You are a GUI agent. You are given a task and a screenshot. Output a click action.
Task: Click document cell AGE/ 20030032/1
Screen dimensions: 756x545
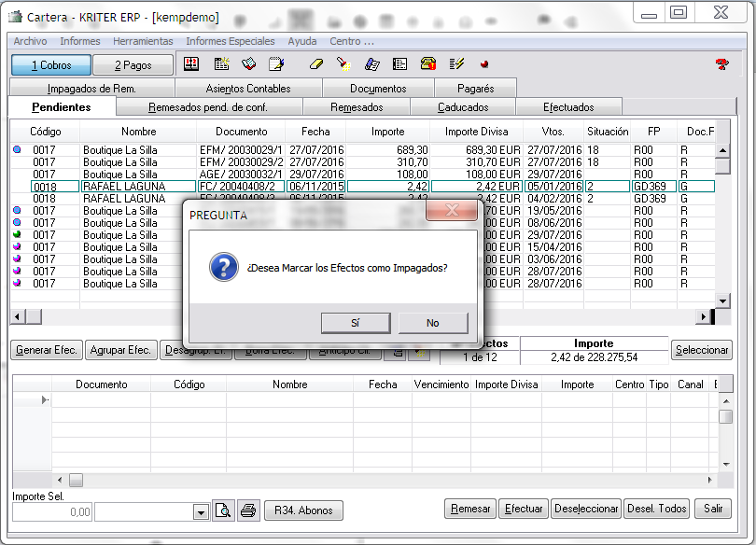tap(241, 174)
